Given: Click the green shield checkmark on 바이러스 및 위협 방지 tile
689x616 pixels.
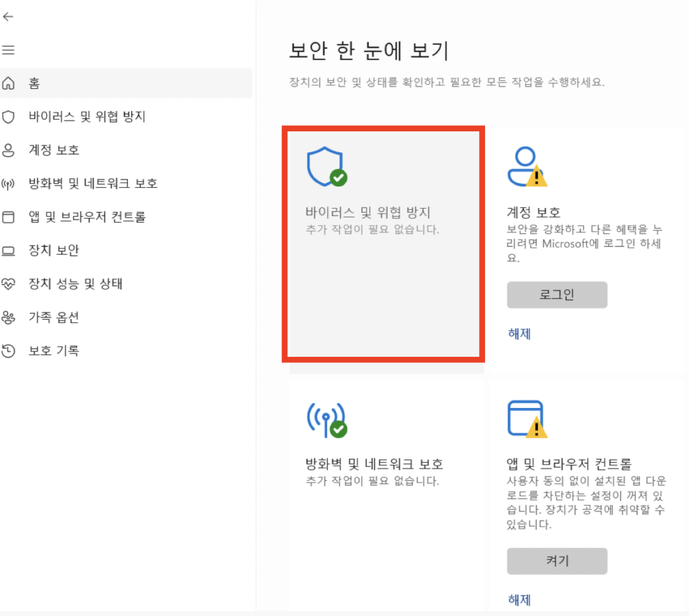Looking at the screenshot, I should [337, 178].
